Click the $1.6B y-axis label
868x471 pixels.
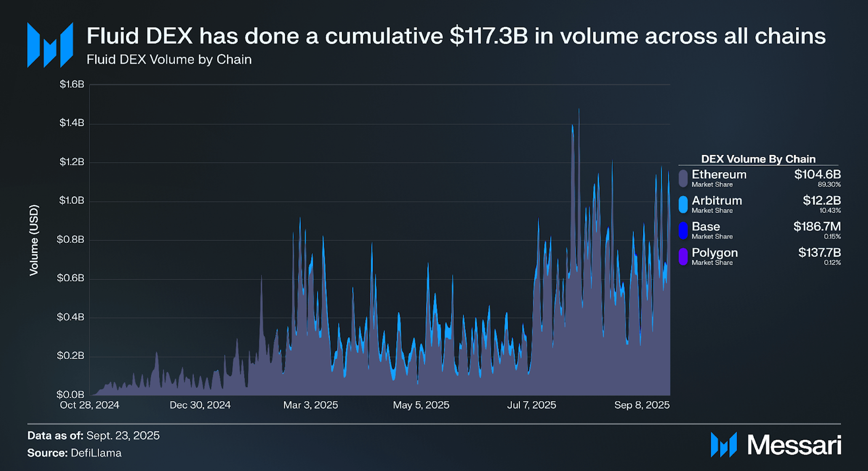coord(72,84)
